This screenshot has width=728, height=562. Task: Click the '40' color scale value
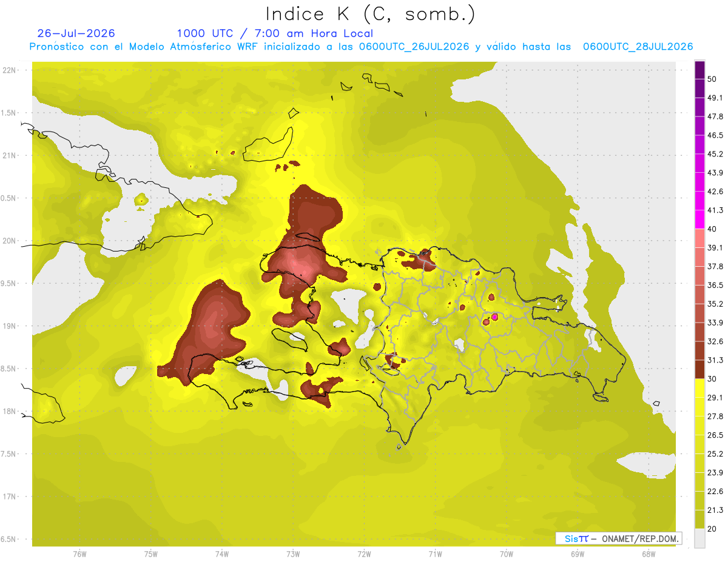(713, 229)
